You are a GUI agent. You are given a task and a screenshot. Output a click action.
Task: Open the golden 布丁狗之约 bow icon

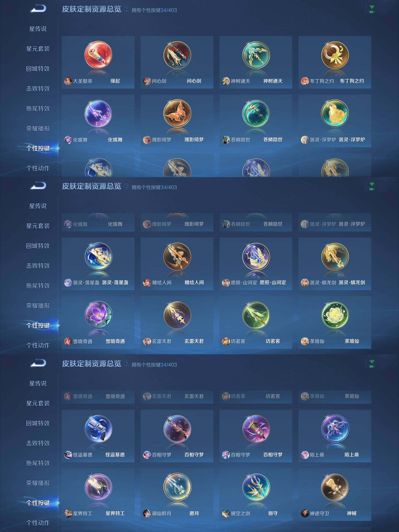pos(335,55)
